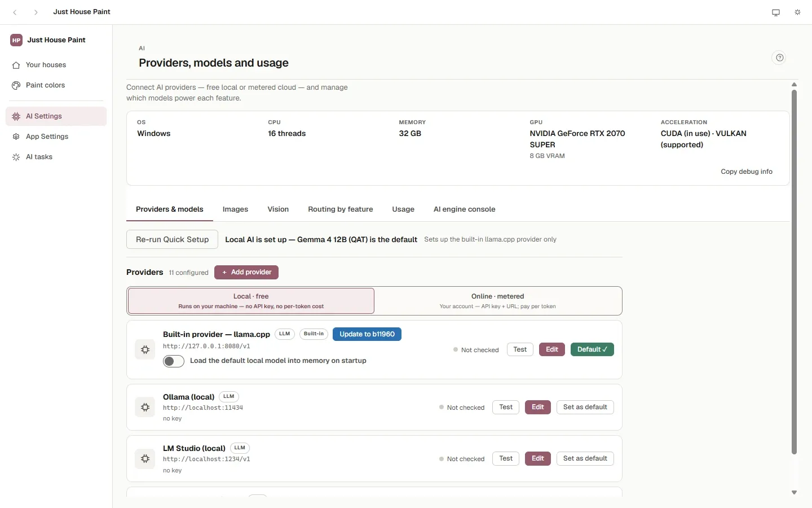This screenshot has height=508, width=812.
Task: Click Update to b11960
Action: pos(367,334)
